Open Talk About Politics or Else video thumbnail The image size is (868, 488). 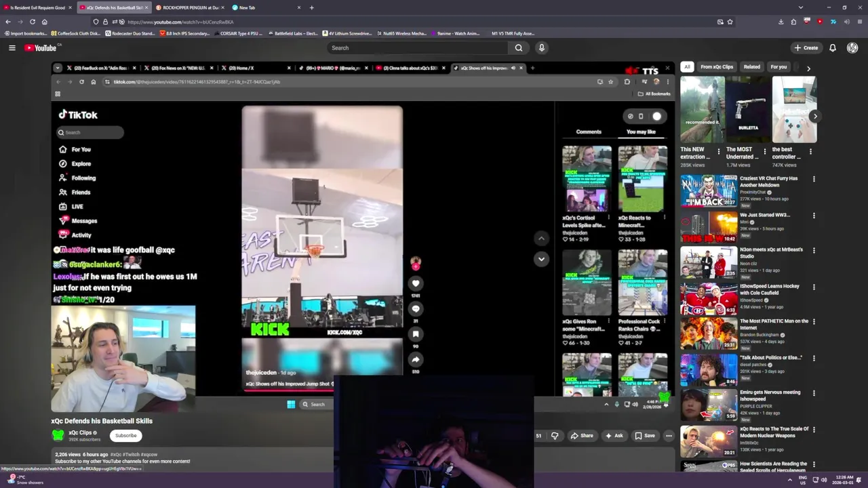click(x=709, y=370)
